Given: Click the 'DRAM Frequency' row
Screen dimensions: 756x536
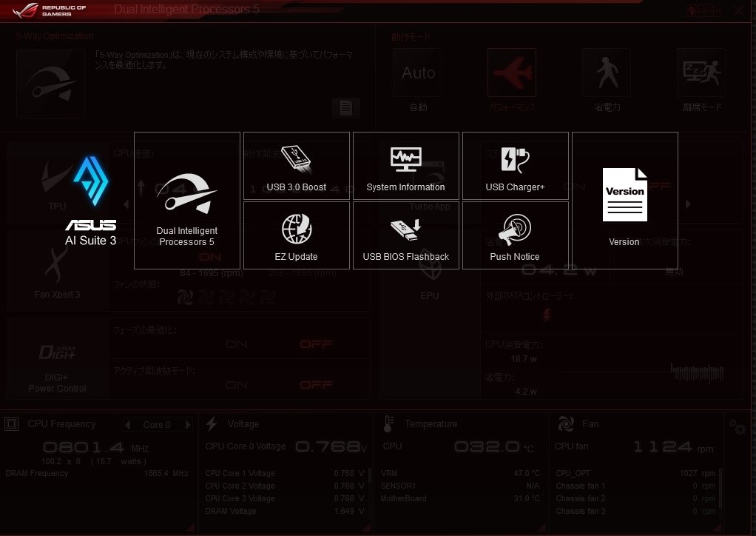Looking at the screenshot, I should [x=97, y=473].
